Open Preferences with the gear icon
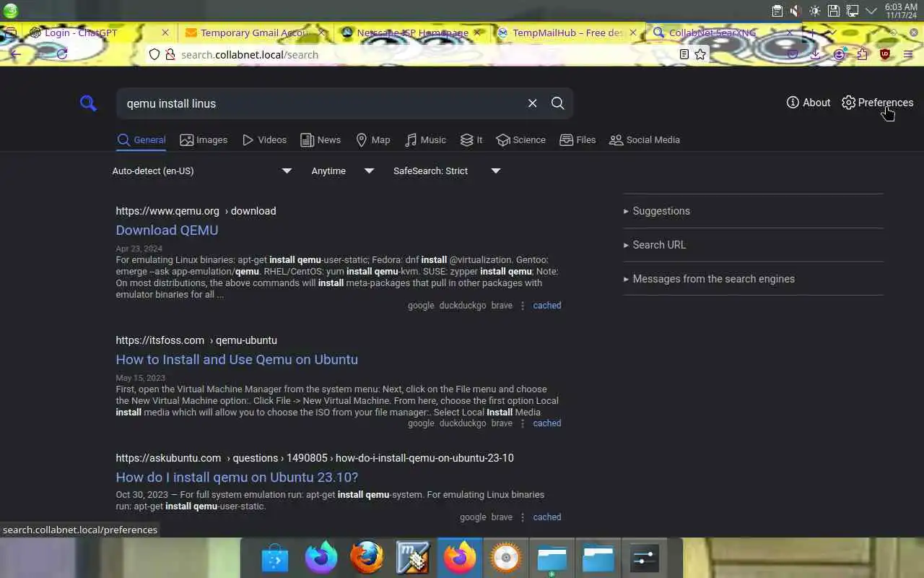 click(877, 103)
